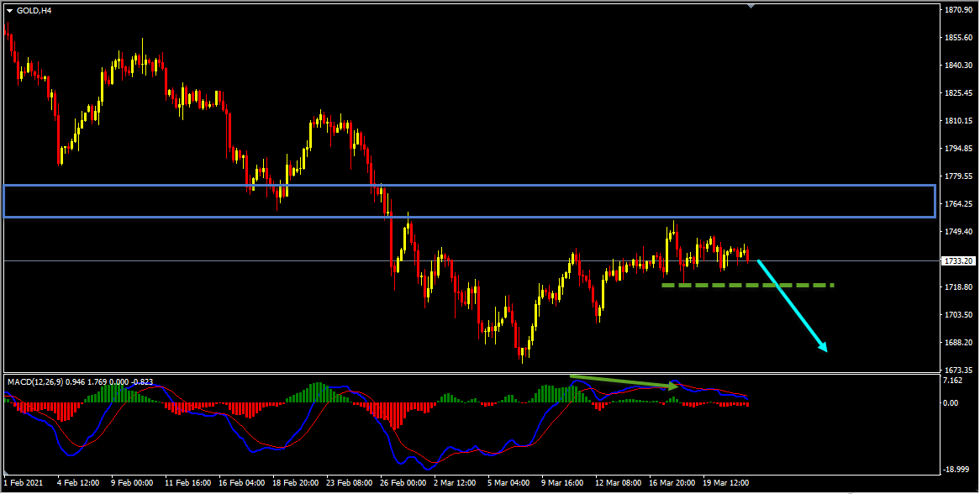
Task: Click the 1825.45 price axis label
Action: point(958,93)
